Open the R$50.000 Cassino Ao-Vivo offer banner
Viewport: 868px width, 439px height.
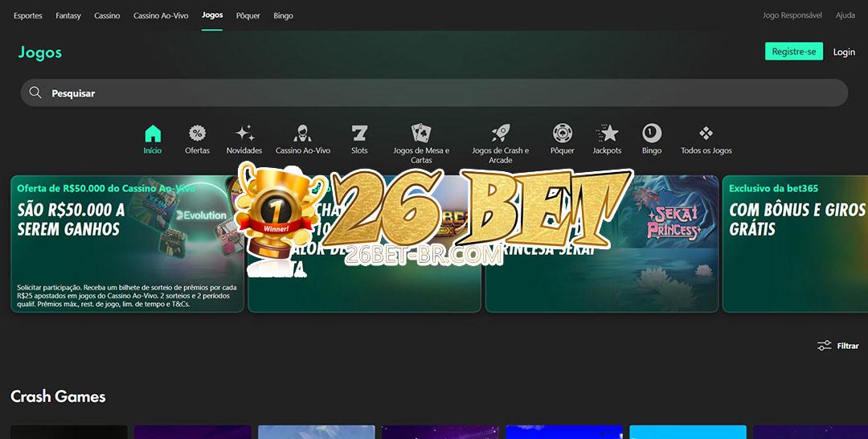click(127, 244)
